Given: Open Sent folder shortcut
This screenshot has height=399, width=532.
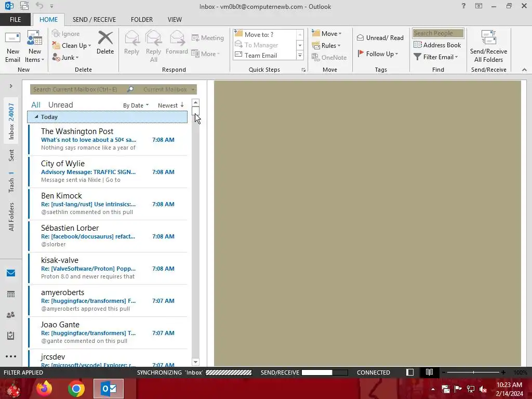Looking at the screenshot, I should click(x=11, y=155).
